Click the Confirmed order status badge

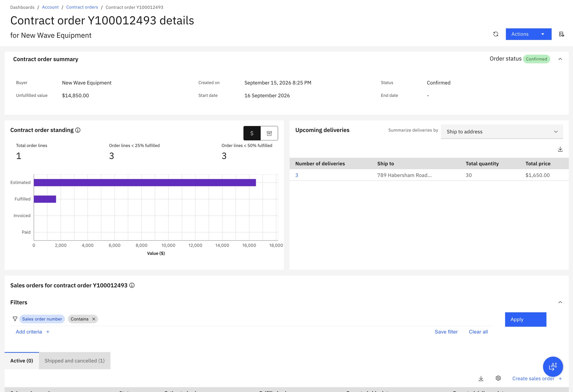click(536, 59)
